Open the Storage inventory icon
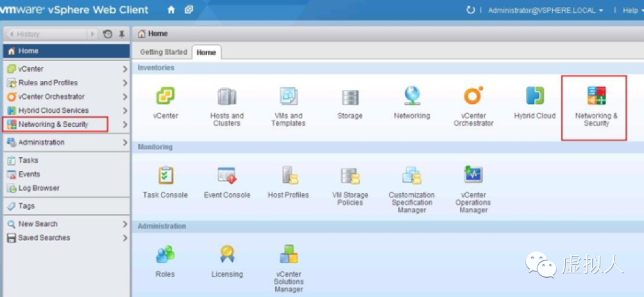This screenshot has width=644, height=297. pyautogui.click(x=350, y=98)
